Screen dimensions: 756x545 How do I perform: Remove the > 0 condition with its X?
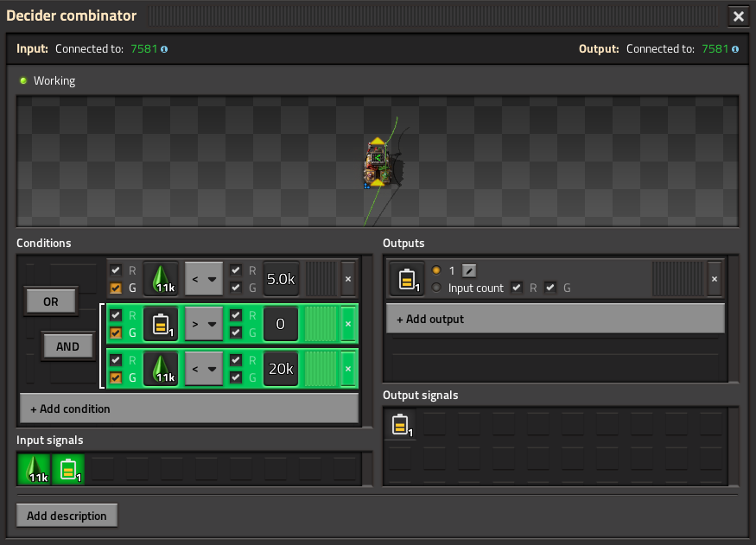click(x=348, y=324)
